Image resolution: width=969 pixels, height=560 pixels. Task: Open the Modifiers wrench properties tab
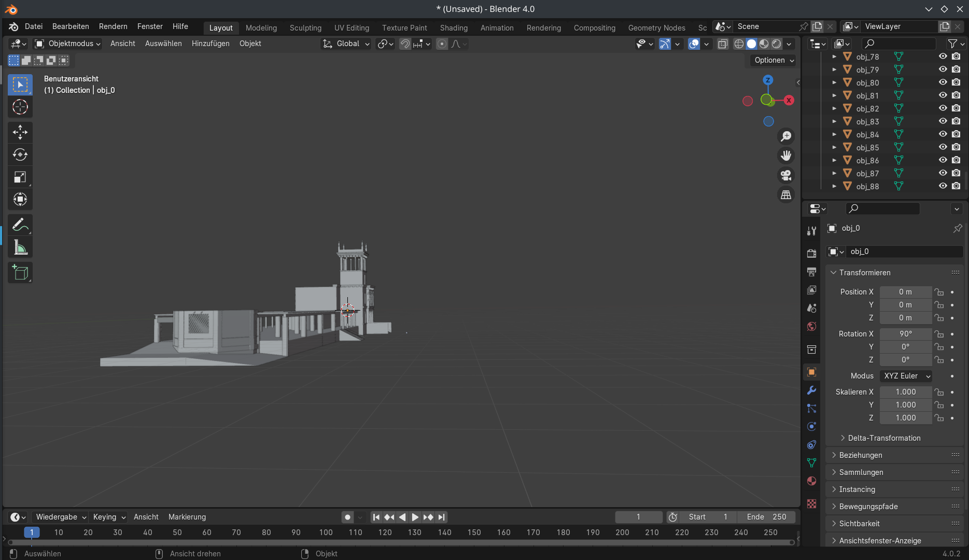(x=811, y=390)
